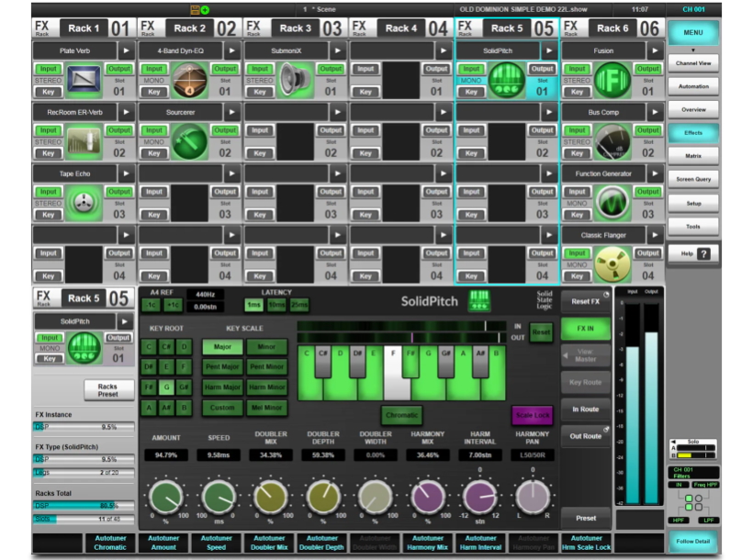Open the 4-Band Dyn-EQ slot arrow

(232, 51)
